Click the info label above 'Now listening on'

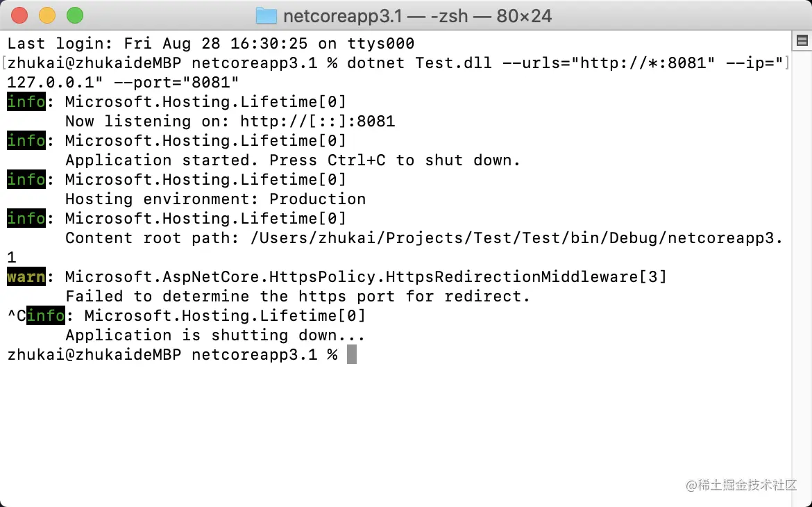(26, 102)
